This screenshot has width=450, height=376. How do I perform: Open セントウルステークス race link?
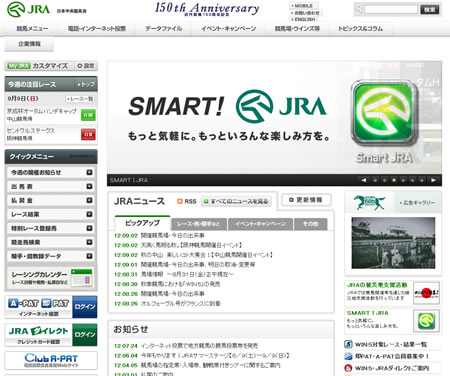tap(31, 130)
